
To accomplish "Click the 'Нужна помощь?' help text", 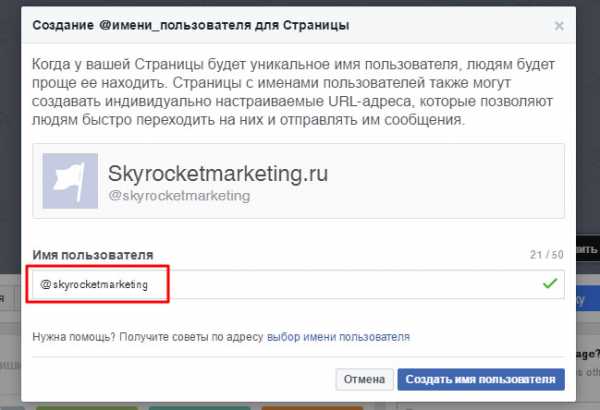I will 74,337.
